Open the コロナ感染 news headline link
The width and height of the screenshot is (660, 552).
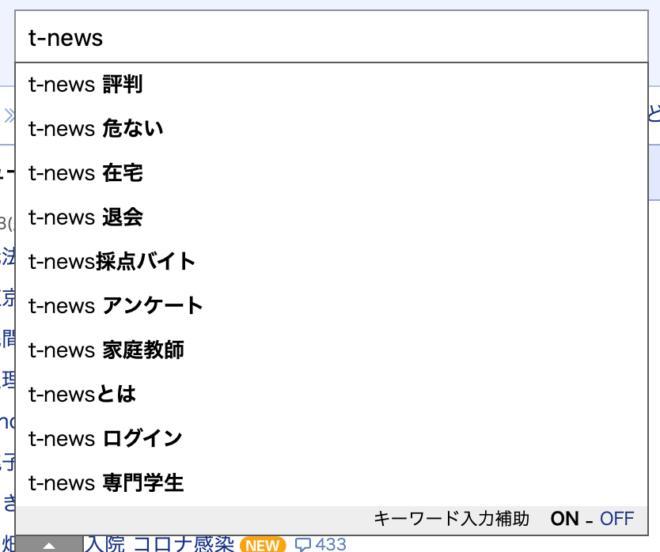coord(159,544)
